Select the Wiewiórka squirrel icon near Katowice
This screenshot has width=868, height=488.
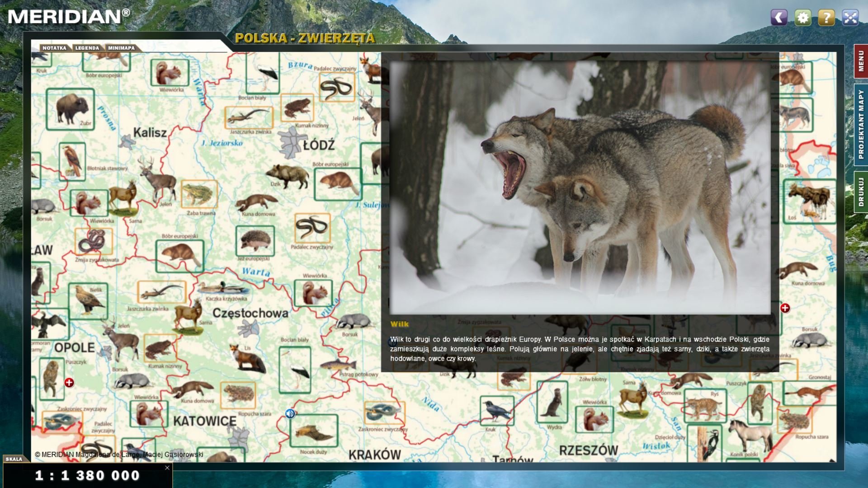click(x=149, y=414)
